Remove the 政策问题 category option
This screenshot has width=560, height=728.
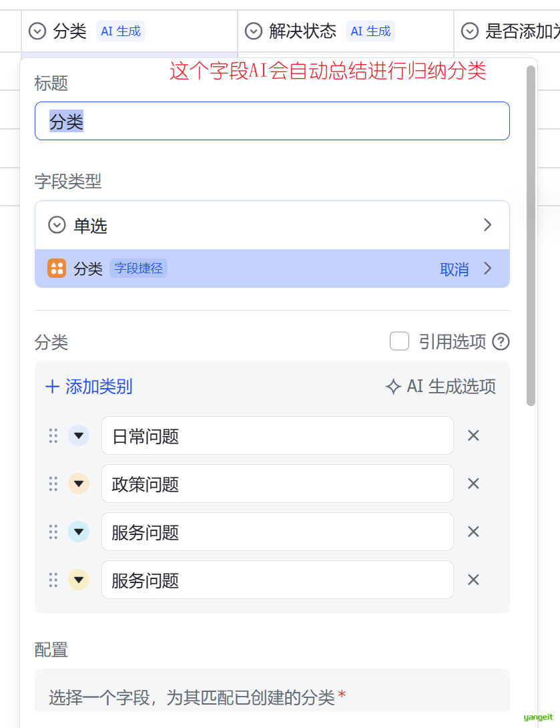coord(473,484)
